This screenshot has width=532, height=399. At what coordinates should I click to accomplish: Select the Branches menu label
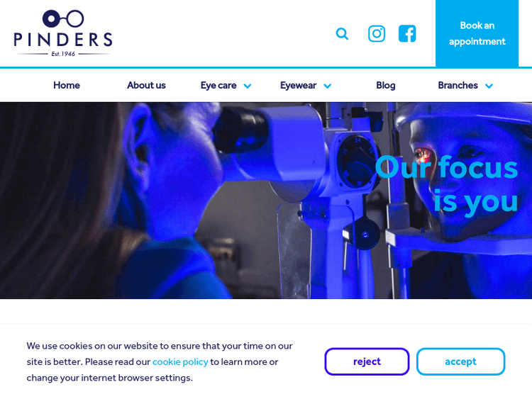point(458,85)
